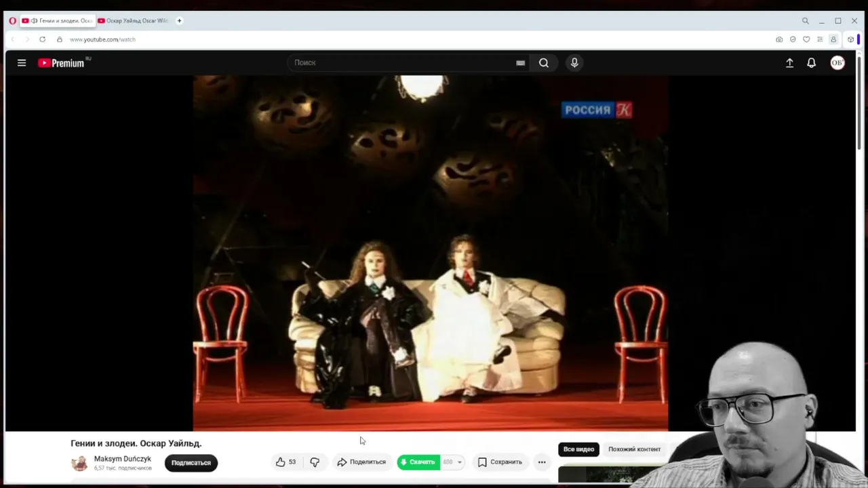
Task: Open Opera easy setup menu icon
Action: [x=820, y=39]
